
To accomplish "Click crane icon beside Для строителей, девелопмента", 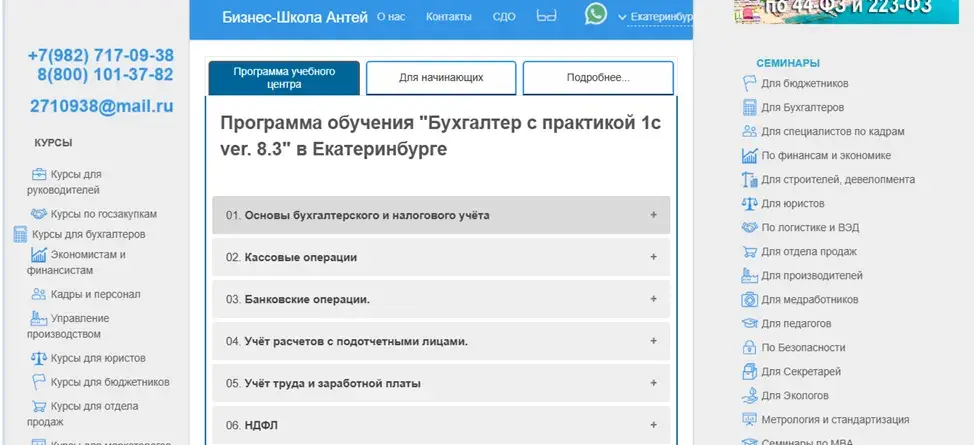I will (750, 180).
